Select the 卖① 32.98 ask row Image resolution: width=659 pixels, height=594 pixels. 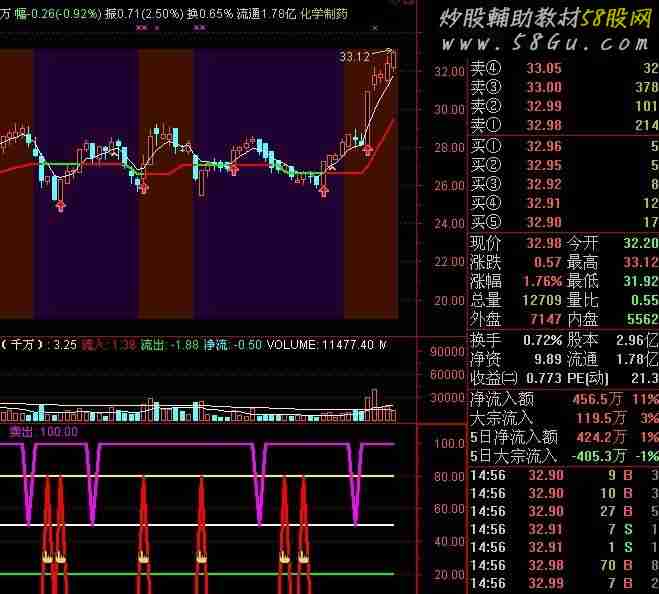point(564,125)
